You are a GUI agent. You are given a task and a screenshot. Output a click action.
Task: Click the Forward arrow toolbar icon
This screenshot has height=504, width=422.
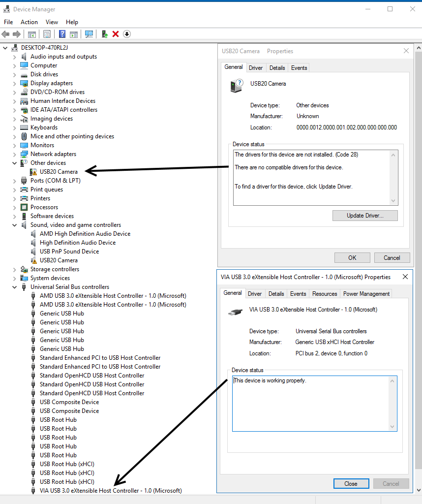pos(17,34)
